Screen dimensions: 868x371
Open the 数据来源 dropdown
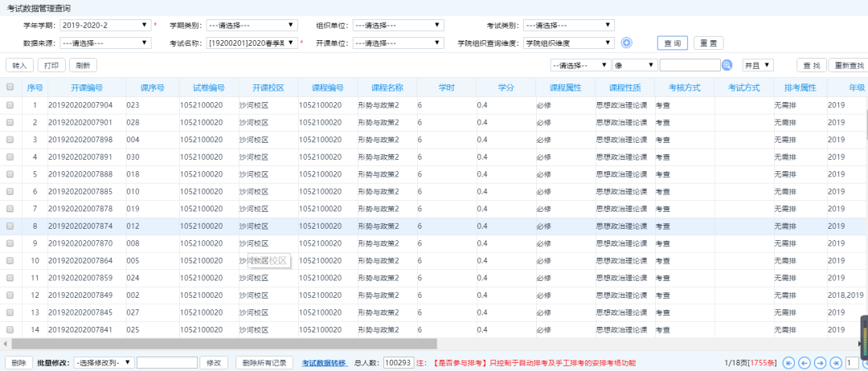[x=105, y=43]
